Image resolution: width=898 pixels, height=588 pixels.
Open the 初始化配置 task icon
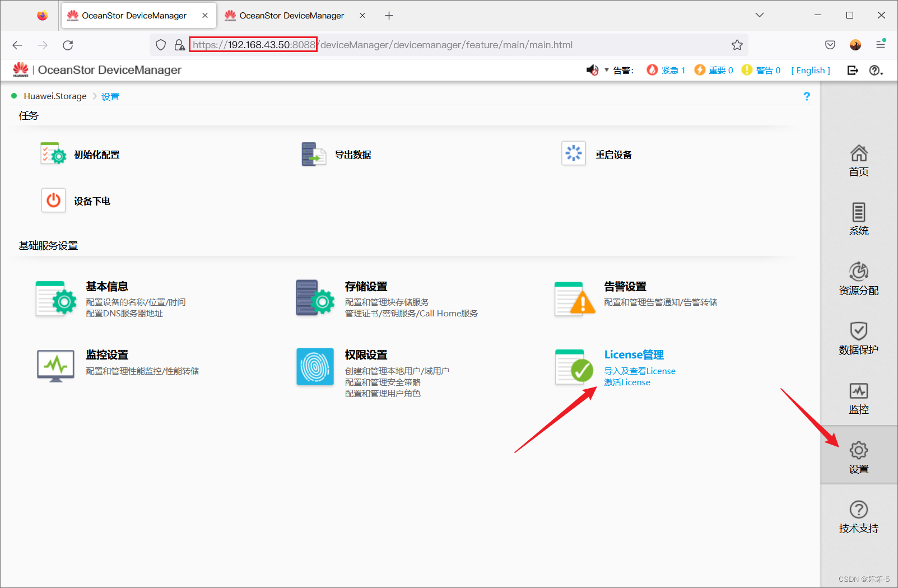click(53, 153)
